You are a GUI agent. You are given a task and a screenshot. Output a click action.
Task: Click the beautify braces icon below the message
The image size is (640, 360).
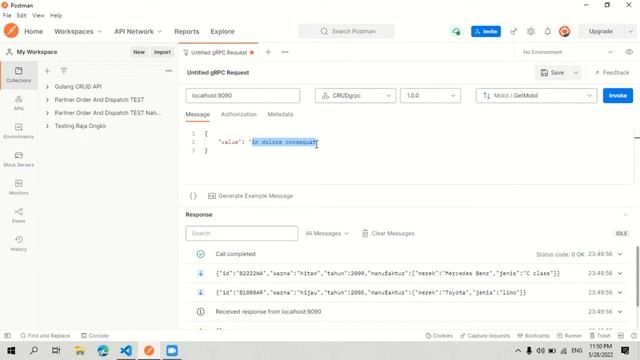[x=193, y=196]
